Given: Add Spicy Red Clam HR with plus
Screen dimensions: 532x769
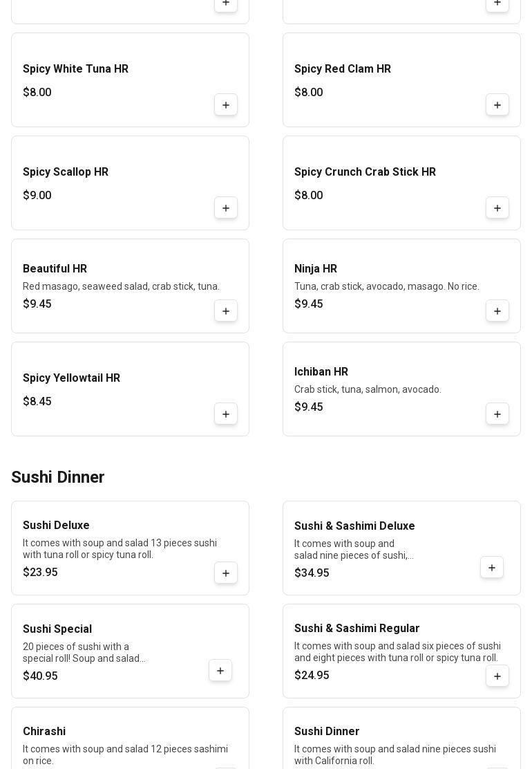Looking at the screenshot, I should 497,105.
